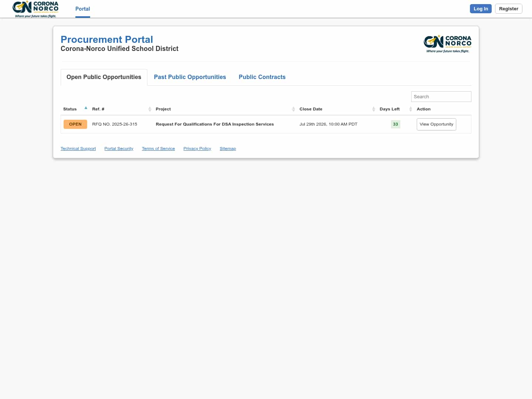Sort by Ref. # column arrows
The height and width of the screenshot is (399, 532).
point(150,109)
